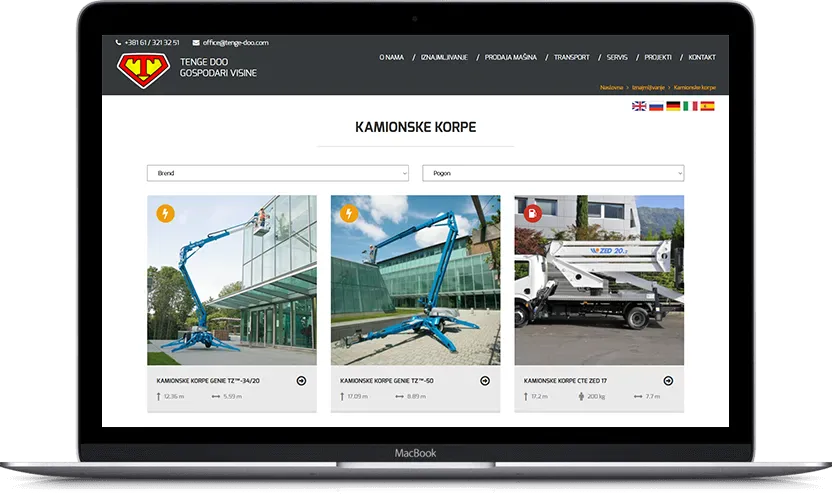
Task: Click the Genie TZ-34/20 product photo
Action: (x=232, y=280)
